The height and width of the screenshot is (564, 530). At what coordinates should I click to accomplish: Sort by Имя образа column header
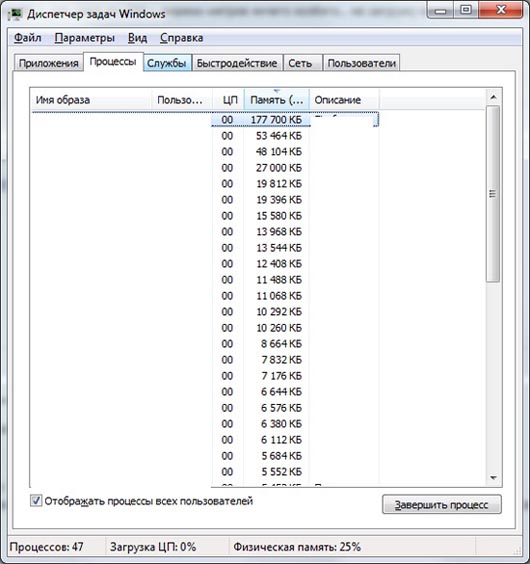tap(91, 100)
